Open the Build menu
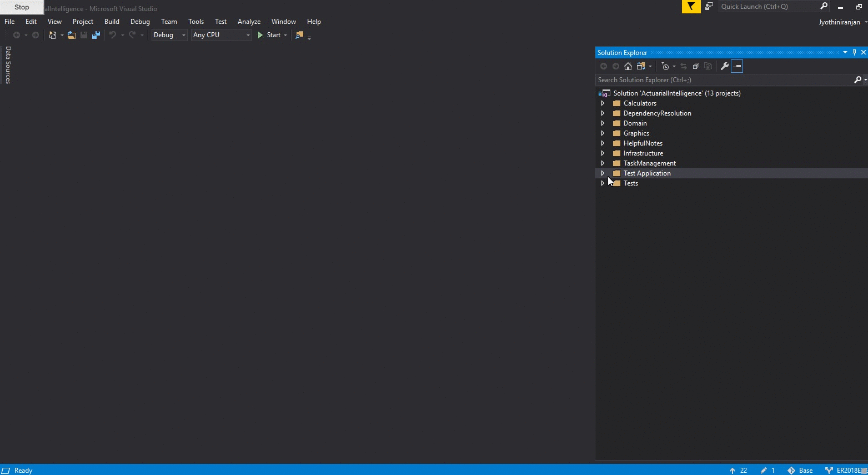 [x=112, y=22]
